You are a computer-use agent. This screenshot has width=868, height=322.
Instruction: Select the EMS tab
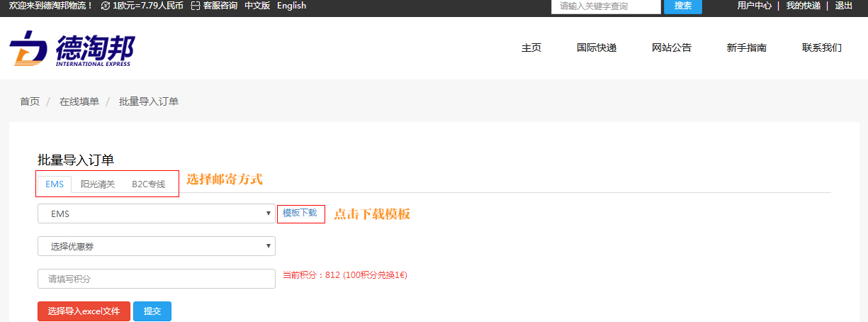(x=55, y=184)
